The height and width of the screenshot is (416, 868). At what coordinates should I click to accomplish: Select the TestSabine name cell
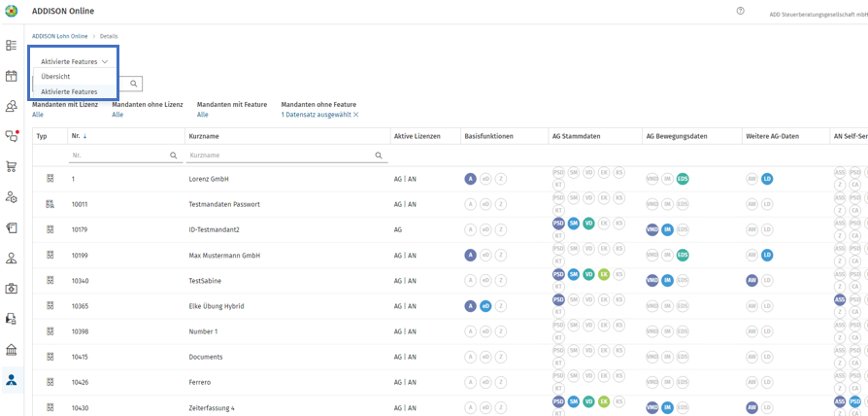(x=206, y=280)
